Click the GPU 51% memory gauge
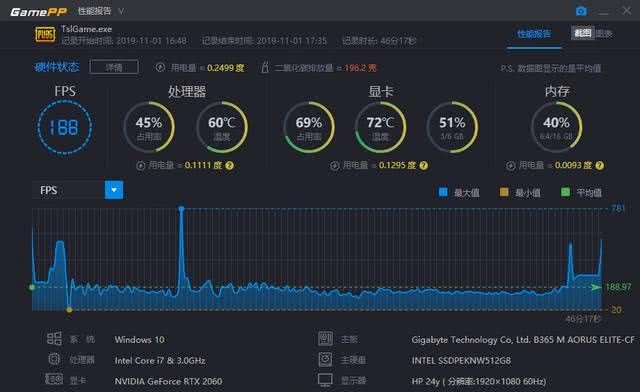 click(452, 127)
